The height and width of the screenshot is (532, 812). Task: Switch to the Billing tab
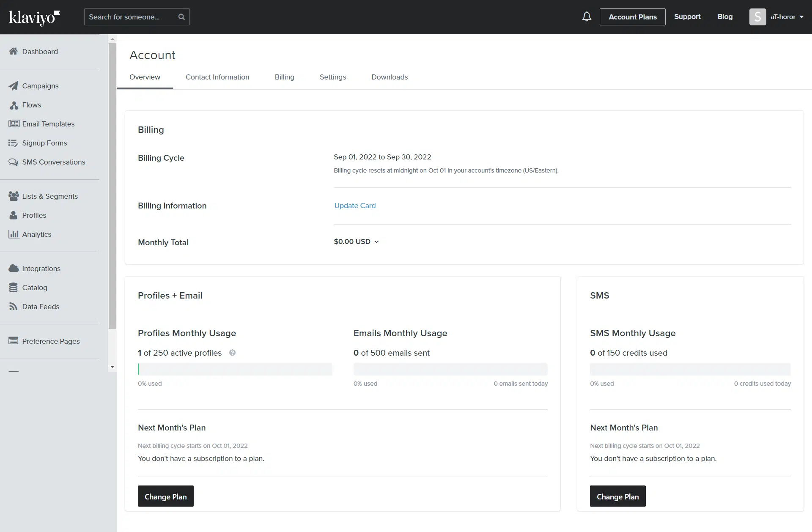tap(284, 77)
